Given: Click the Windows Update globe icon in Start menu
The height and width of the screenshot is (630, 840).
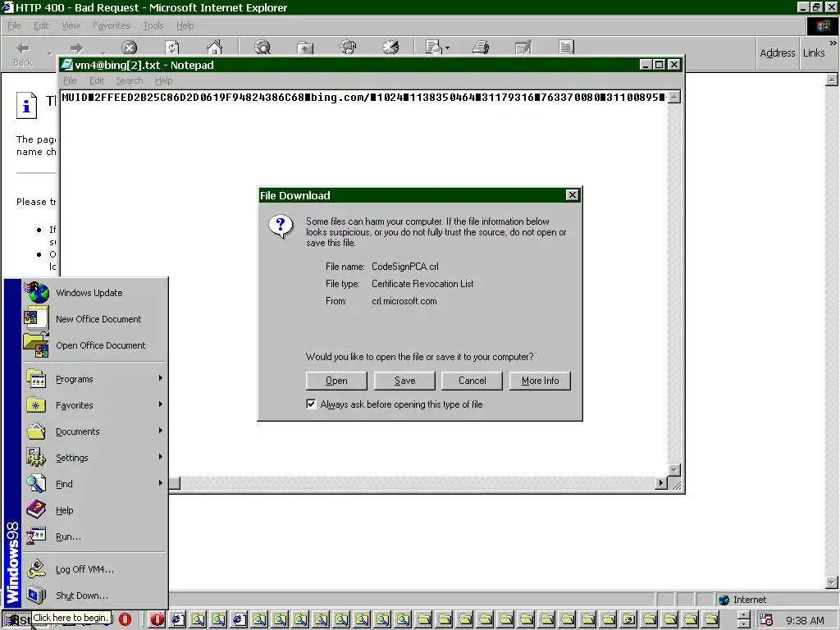Looking at the screenshot, I should (36, 293).
